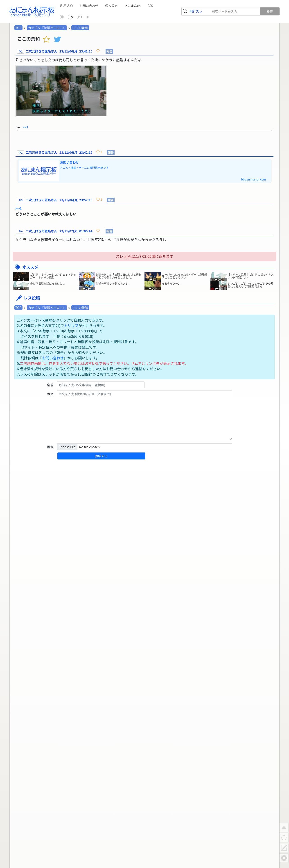
Task: Open ゴージャスになったライダー recommended thread
Action: pos(184,276)
